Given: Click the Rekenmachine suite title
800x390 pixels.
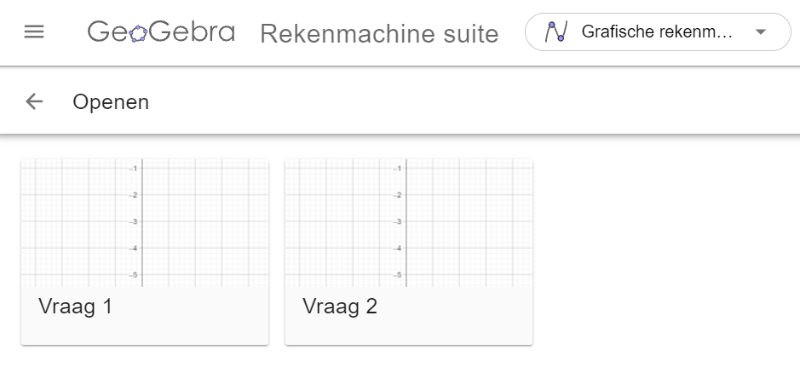Looking at the screenshot, I should click(x=379, y=34).
